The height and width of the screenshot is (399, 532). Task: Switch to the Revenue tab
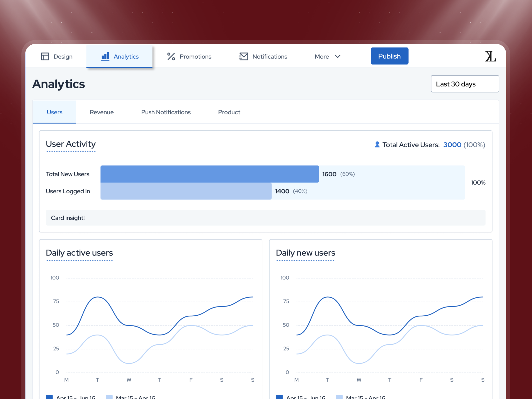click(x=102, y=112)
